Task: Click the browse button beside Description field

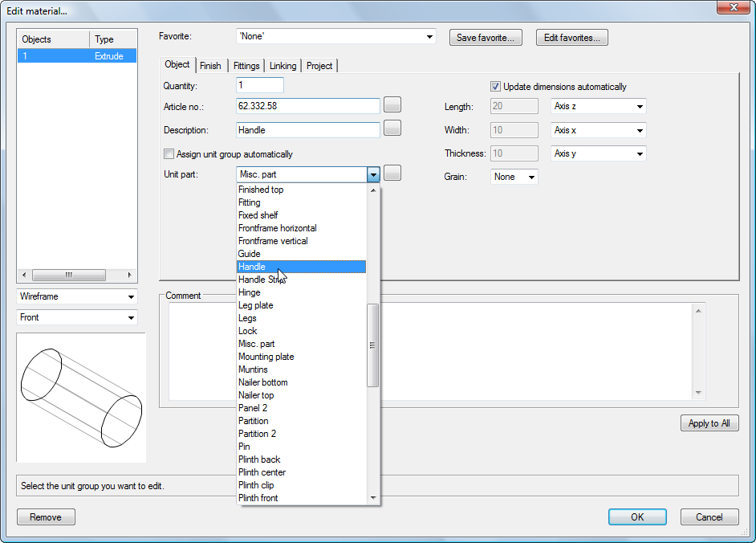Action: tap(392, 128)
